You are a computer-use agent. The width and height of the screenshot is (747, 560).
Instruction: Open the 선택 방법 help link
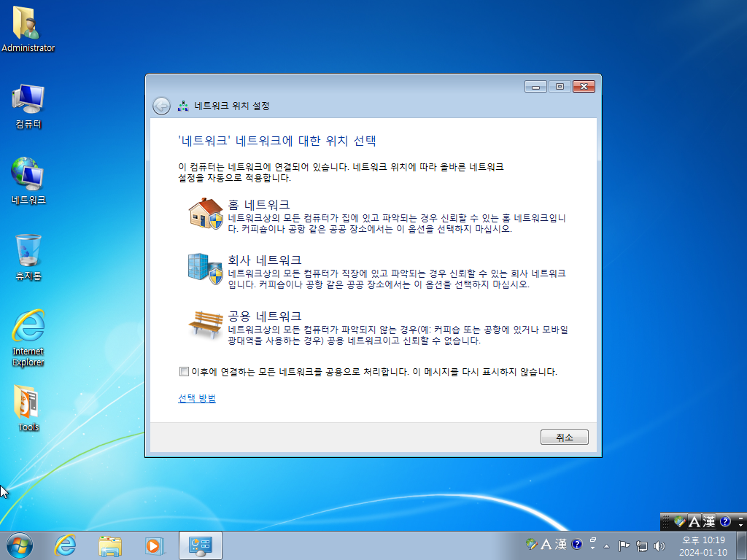point(197,399)
